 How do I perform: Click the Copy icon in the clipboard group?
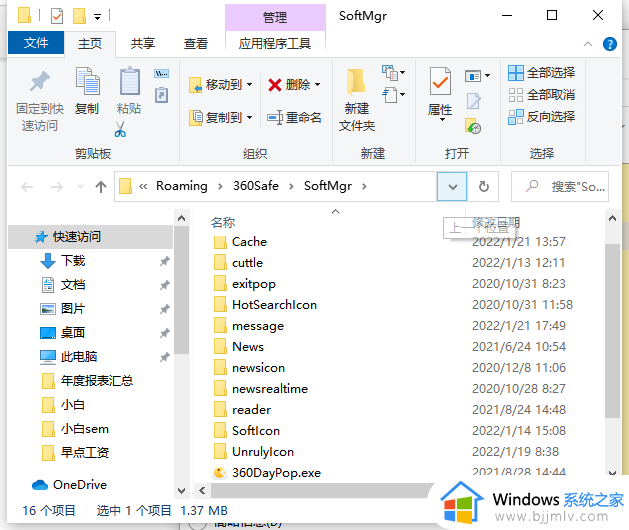pos(87,81)
